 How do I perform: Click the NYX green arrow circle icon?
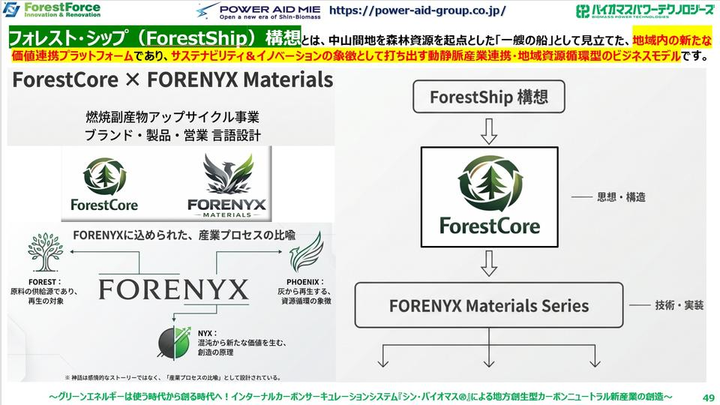[x=174, y=342]
